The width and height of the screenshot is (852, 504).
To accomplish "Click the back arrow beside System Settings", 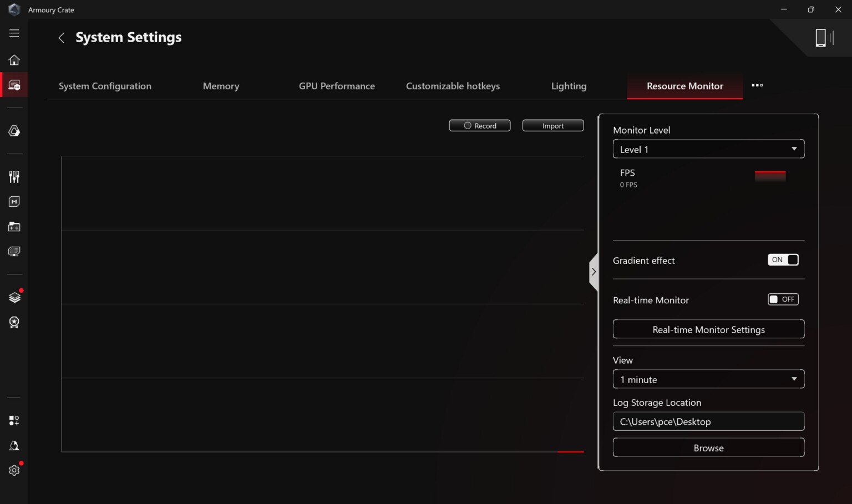I will click(62, 38).
